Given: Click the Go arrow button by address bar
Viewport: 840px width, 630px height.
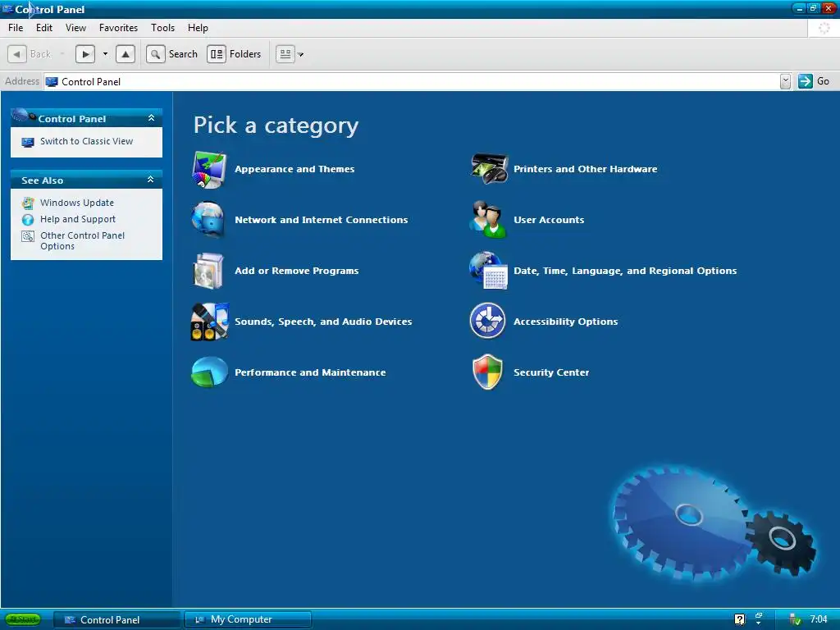Looking at the screenshot, I should point(806,81).
